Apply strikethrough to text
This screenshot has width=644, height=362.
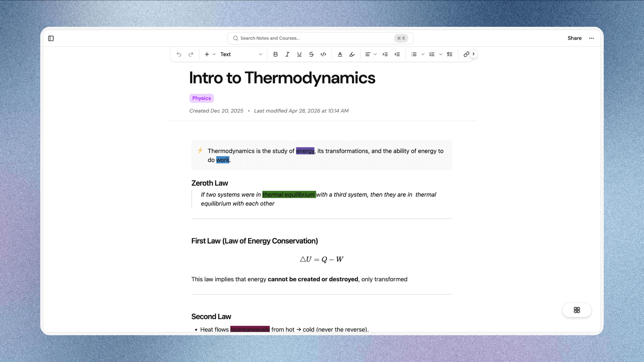pos(311,54)
